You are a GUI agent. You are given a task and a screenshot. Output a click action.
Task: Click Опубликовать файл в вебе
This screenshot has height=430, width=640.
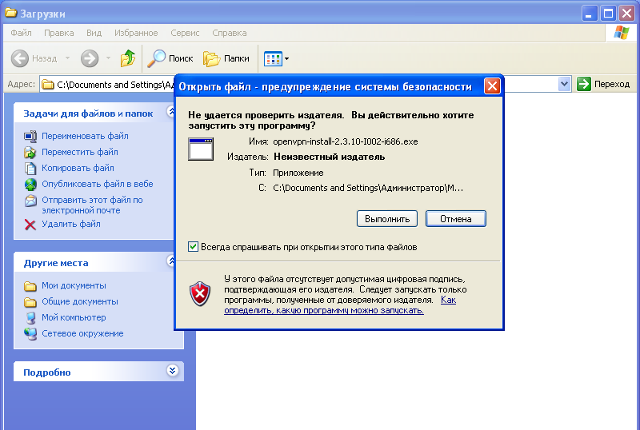(97, 184)
